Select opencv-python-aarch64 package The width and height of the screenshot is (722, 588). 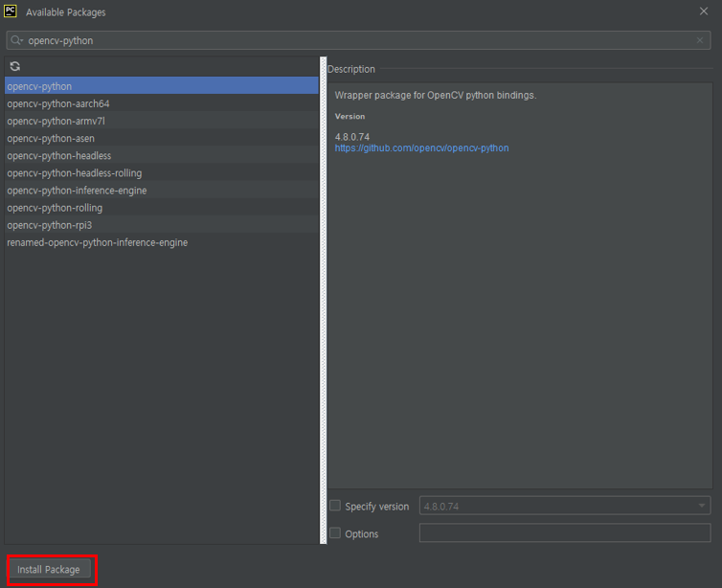click(161, 103)
